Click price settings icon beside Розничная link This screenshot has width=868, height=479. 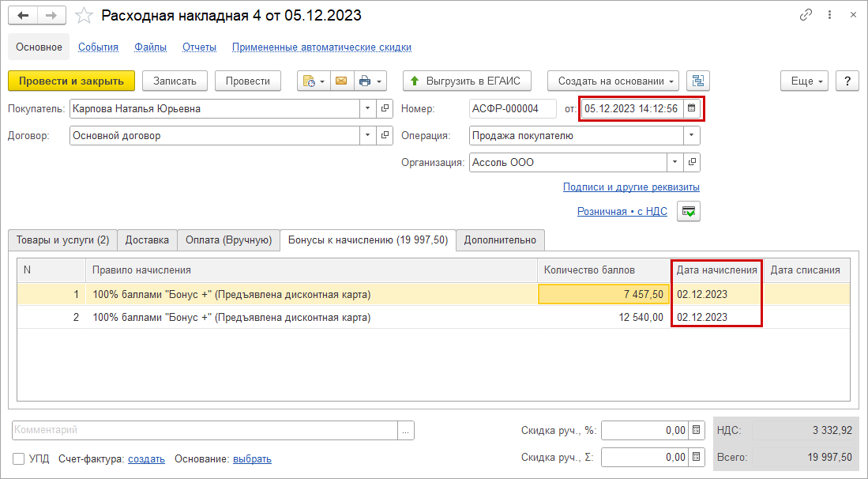tap(689, 212)
